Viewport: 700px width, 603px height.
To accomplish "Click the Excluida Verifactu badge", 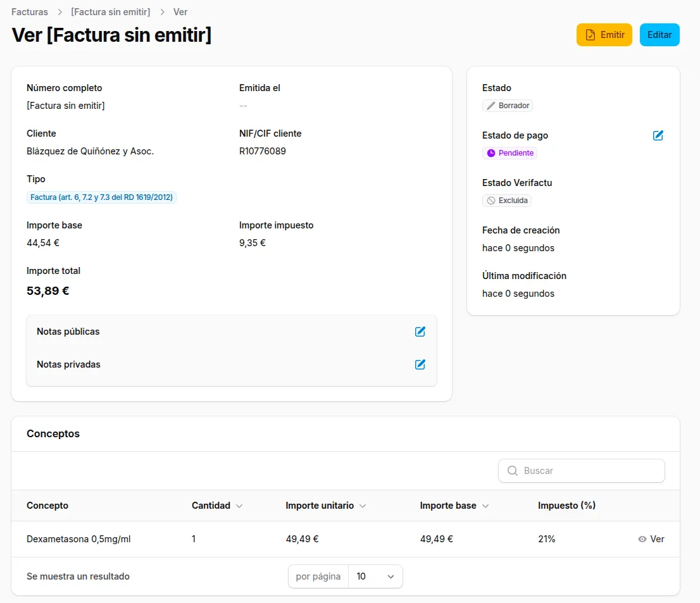I will [x=507, y=201].
